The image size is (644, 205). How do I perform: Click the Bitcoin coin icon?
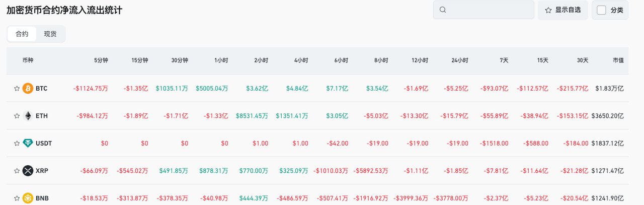tap(28, 89)
